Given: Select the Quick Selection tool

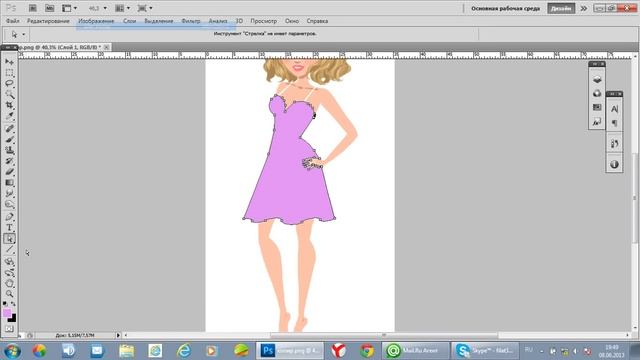Looking at the screenshot, I should pos(9,94).
